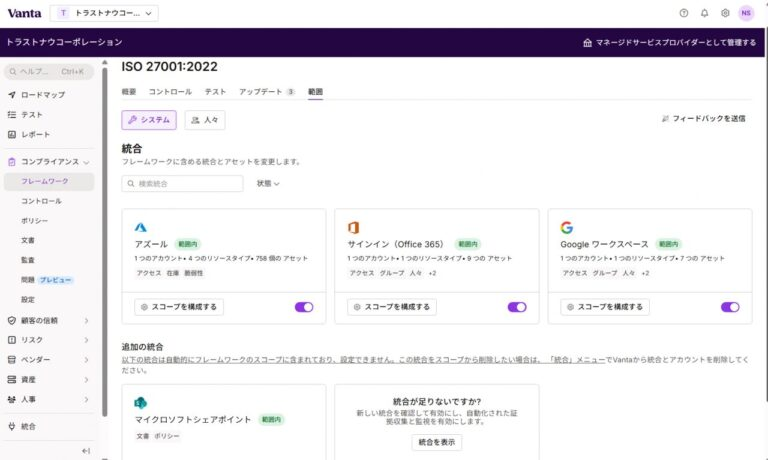Screen dimensions: 768x460
Task: Click the +2 tag on the Office 365 card
Action: pyautogui.click(x=432, y=273)
